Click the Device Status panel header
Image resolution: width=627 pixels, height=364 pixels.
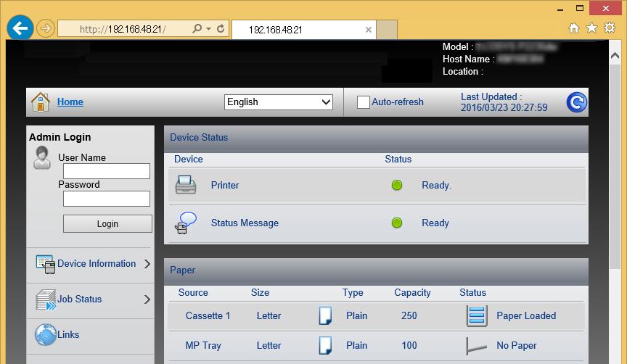(376, 138)
